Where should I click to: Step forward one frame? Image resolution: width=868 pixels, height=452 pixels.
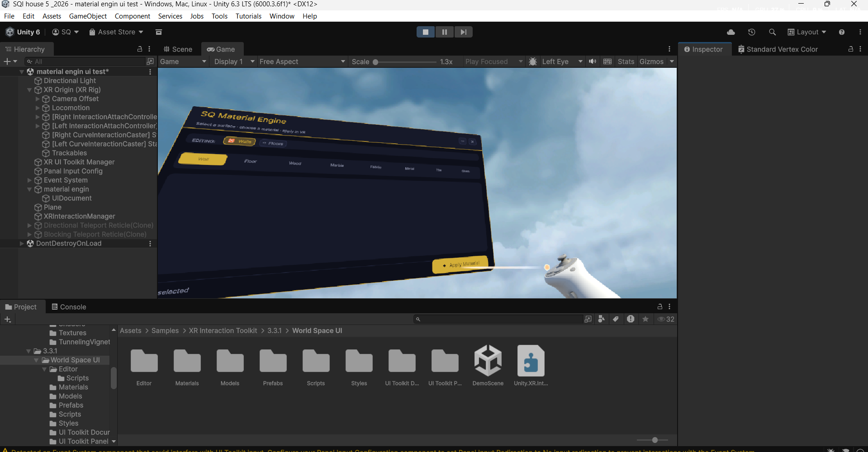(464, 32)
